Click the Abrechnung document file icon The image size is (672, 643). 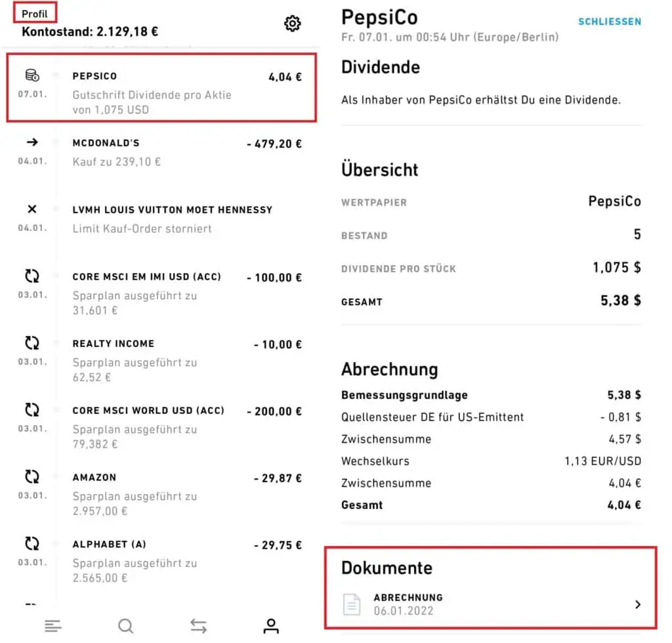(352, 604)
